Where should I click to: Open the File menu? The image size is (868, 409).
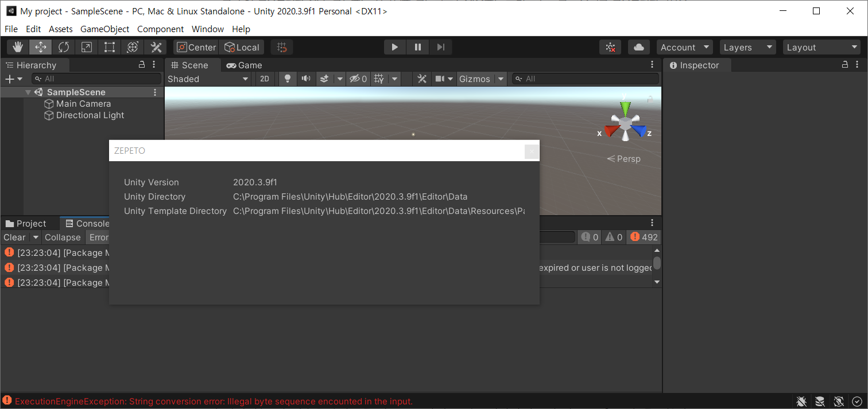tap(11, 29)
